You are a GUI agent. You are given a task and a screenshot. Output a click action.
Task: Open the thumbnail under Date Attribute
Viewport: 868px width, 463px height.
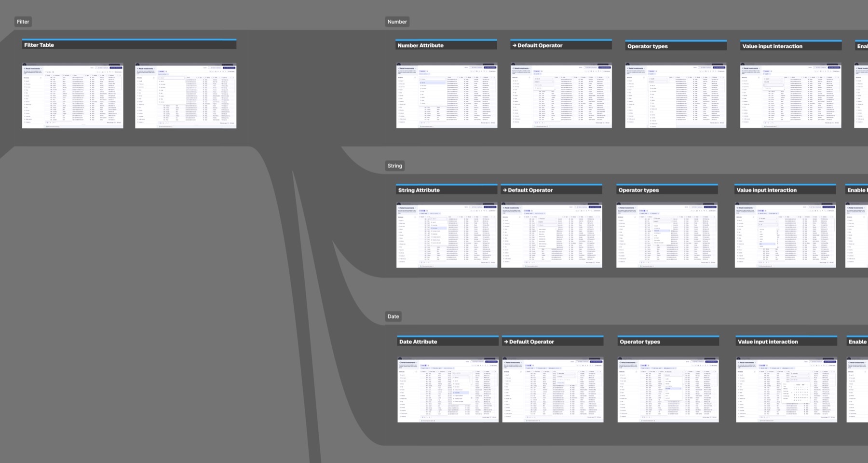[448, 390]
